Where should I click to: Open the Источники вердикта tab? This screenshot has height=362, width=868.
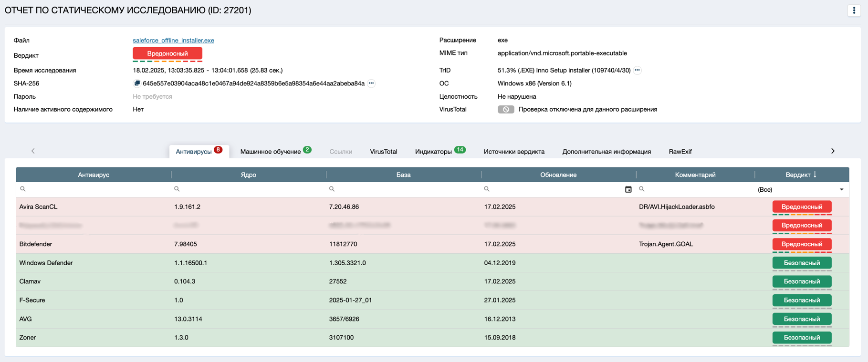pos(514,152)
